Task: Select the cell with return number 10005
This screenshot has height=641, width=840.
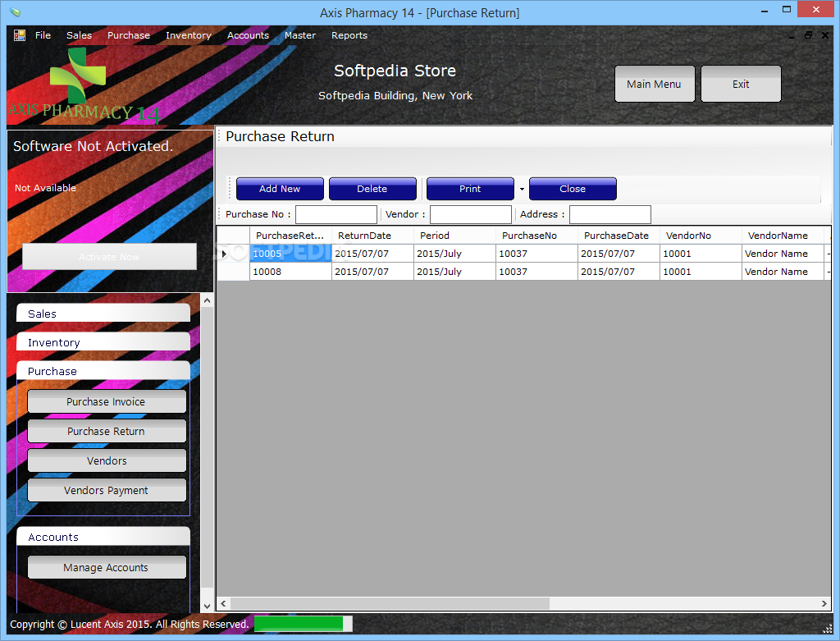Action: [290, 254]
